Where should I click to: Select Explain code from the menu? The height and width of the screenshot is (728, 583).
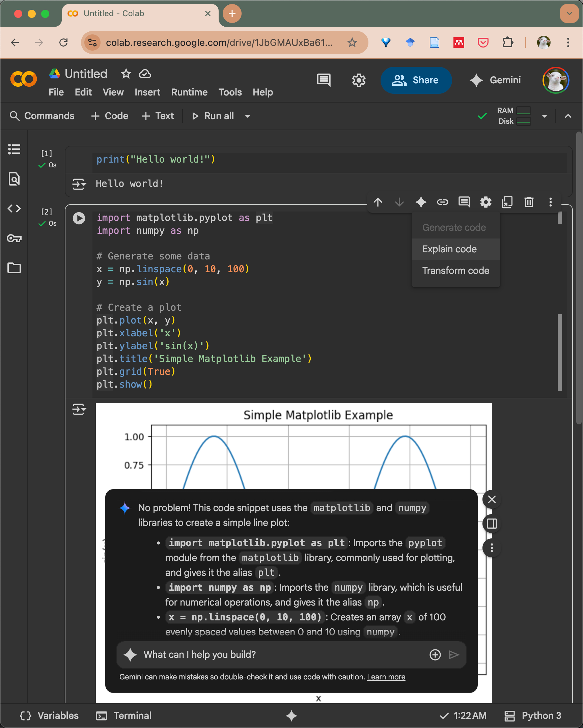click(449, 249)
